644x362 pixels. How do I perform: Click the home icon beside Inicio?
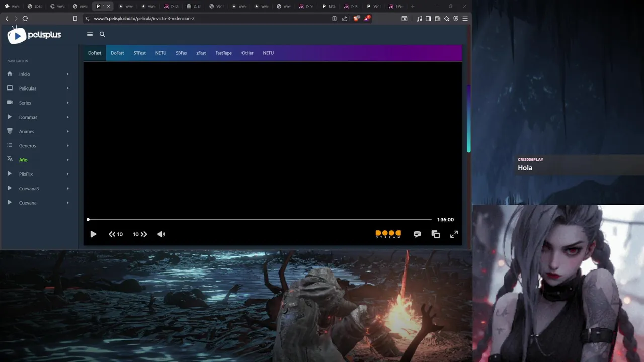click(x=10, y=74)
